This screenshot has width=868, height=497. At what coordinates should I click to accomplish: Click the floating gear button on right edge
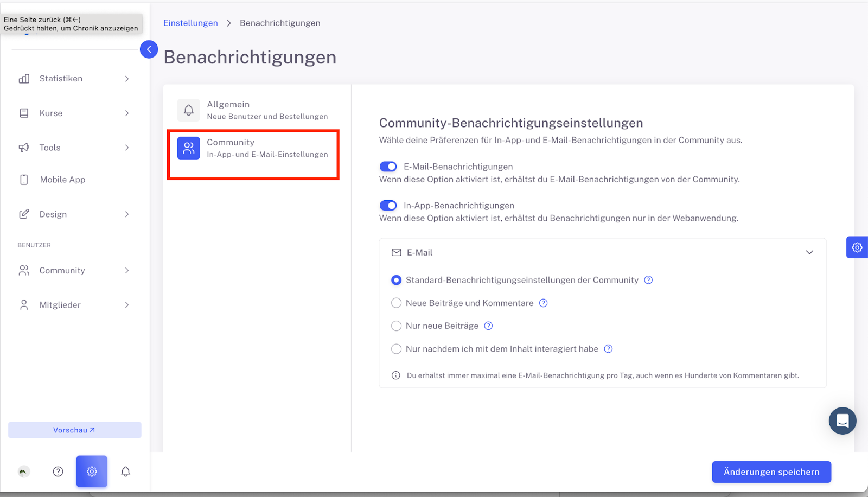[x=857, y=247]
